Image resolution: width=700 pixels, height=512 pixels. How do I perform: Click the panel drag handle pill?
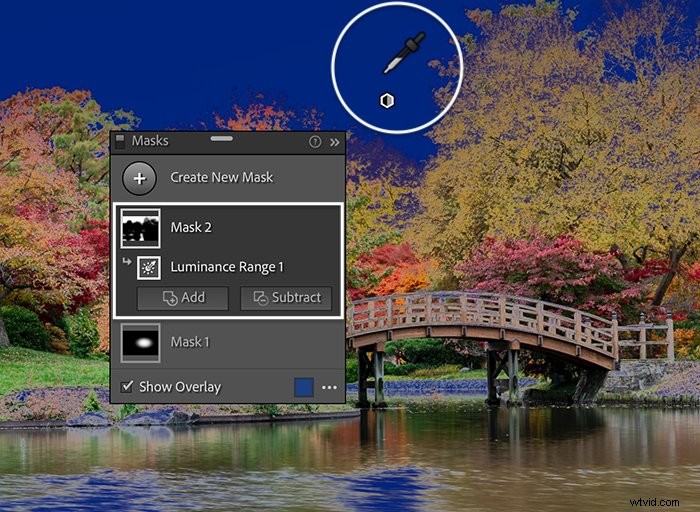[221, 138]
